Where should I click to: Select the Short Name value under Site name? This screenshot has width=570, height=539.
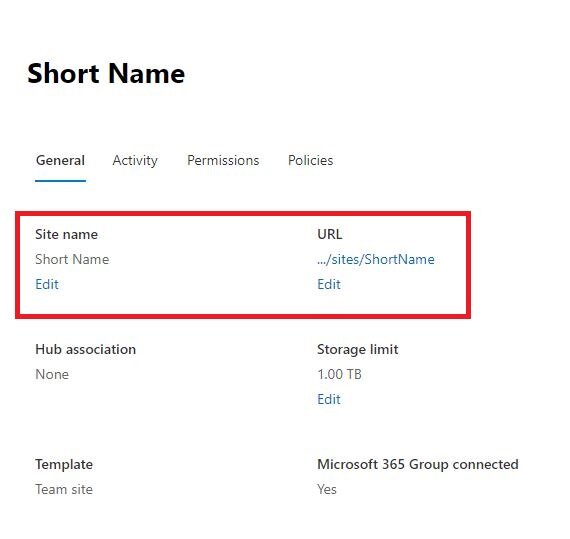point(72,259)
